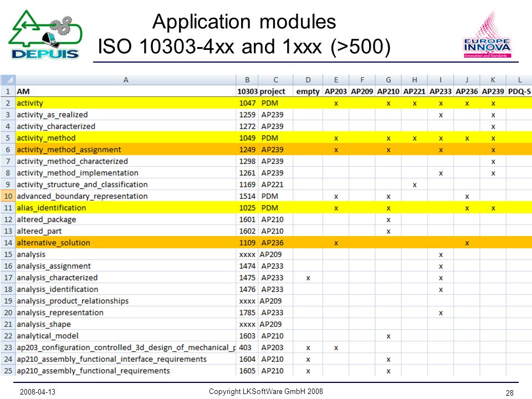Click the 'AP233' header cell
532x399 pixels.
(441, 91)
